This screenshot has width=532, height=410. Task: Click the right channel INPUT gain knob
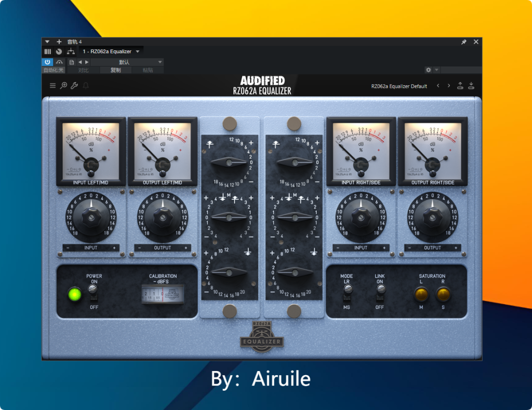[x=361, y=217]
